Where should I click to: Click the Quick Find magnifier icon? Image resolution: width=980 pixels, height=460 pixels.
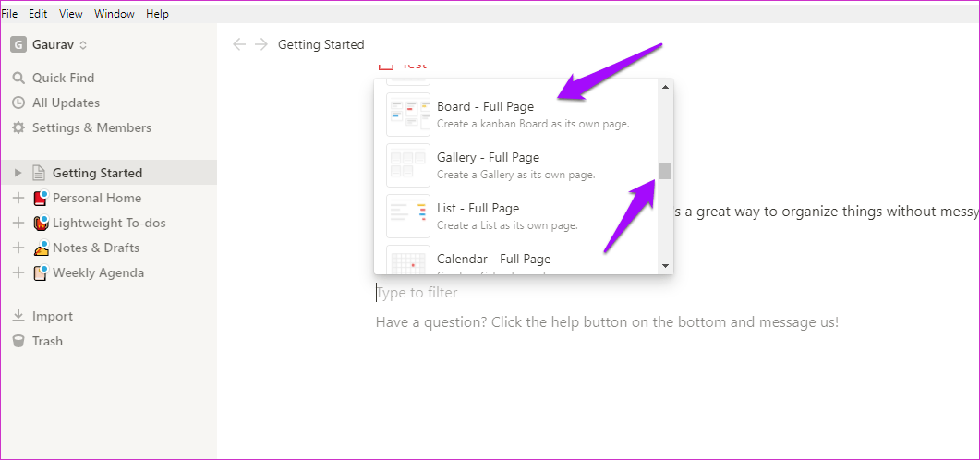tap(18, 79)
